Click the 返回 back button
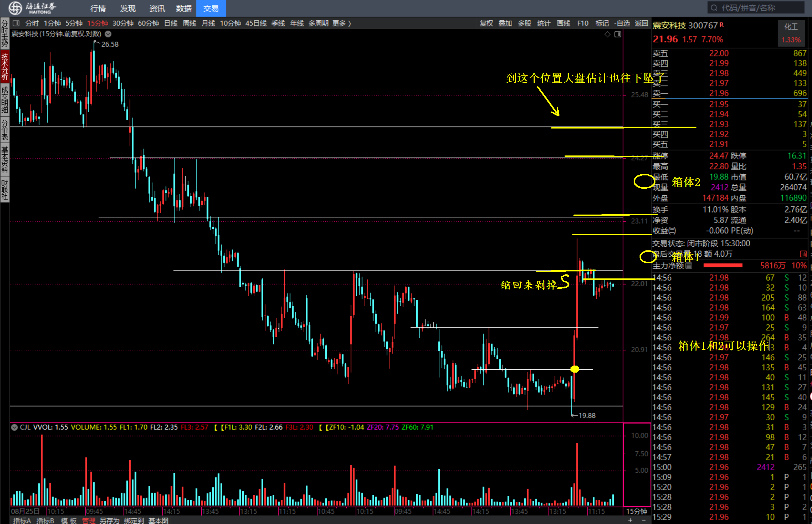The image size is (812, 524). 641,23
